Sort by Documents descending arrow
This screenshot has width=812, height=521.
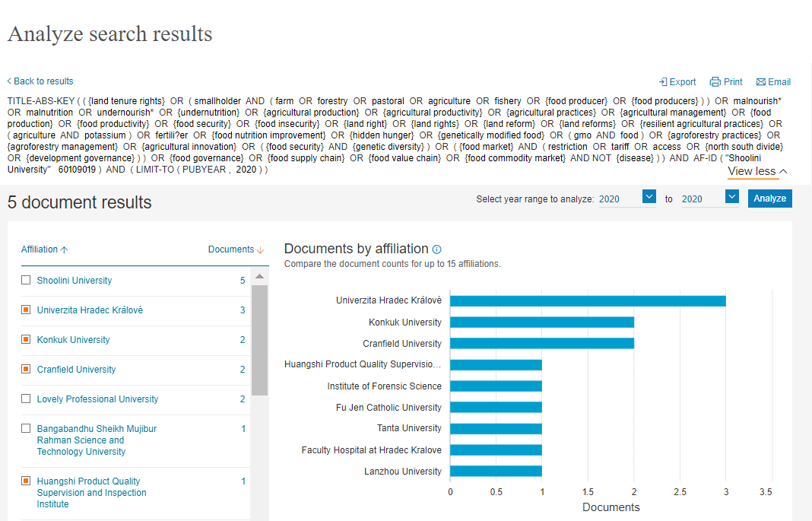tap(261, 249)
